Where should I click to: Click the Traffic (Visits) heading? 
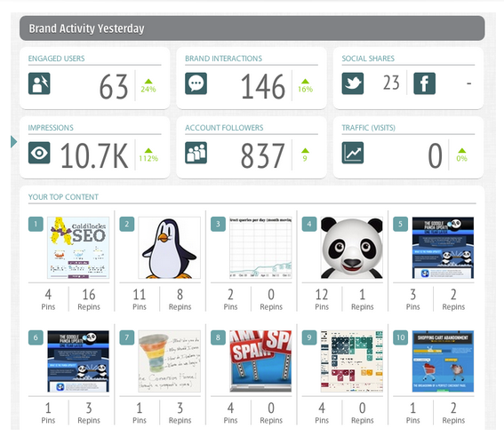pyautogui.click(x=368, y=128)
